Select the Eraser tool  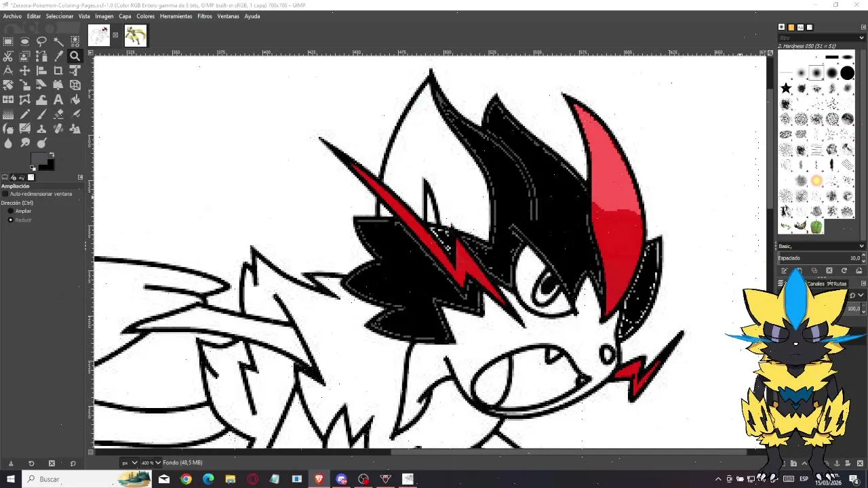58,114
